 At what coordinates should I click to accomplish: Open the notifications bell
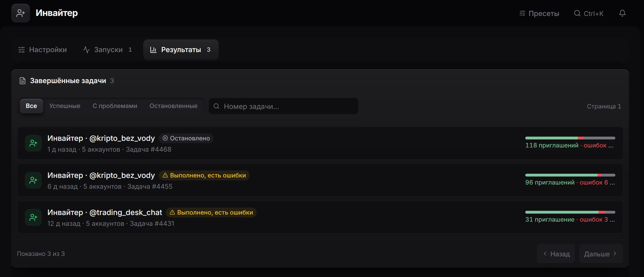[x=622, y=13]
